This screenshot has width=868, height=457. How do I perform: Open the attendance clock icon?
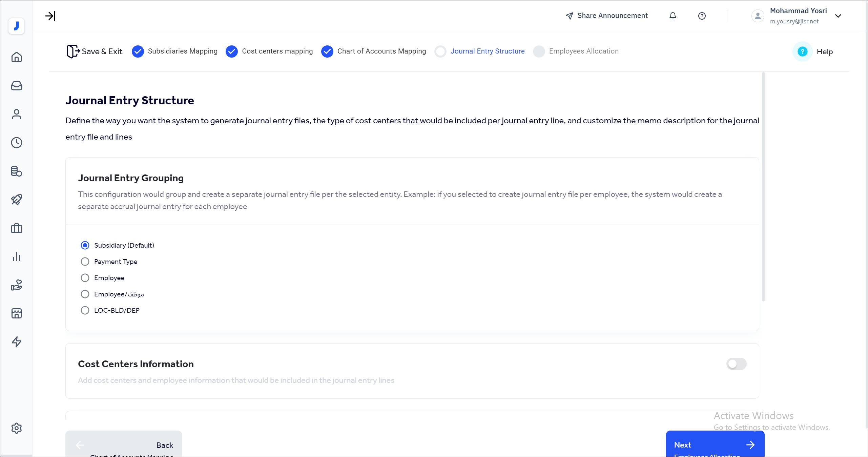(16, 143)
